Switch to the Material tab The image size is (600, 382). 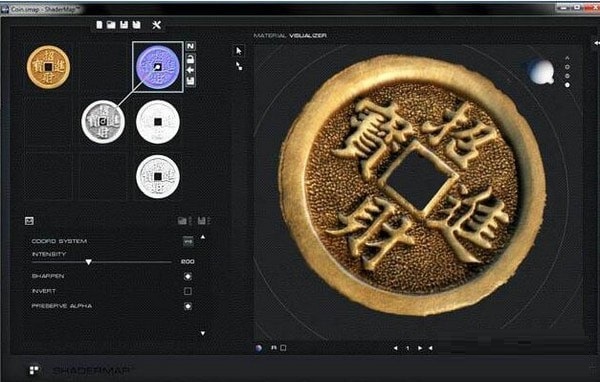tap(270, 36)
